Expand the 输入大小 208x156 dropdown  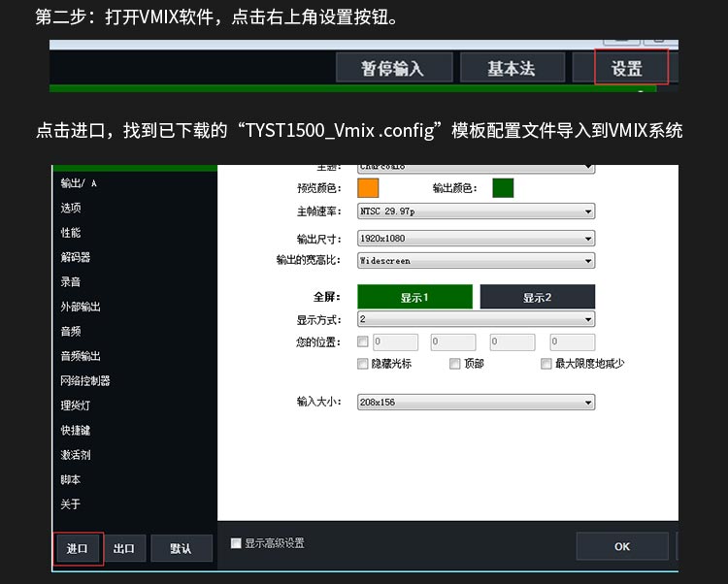coord(476,403)
